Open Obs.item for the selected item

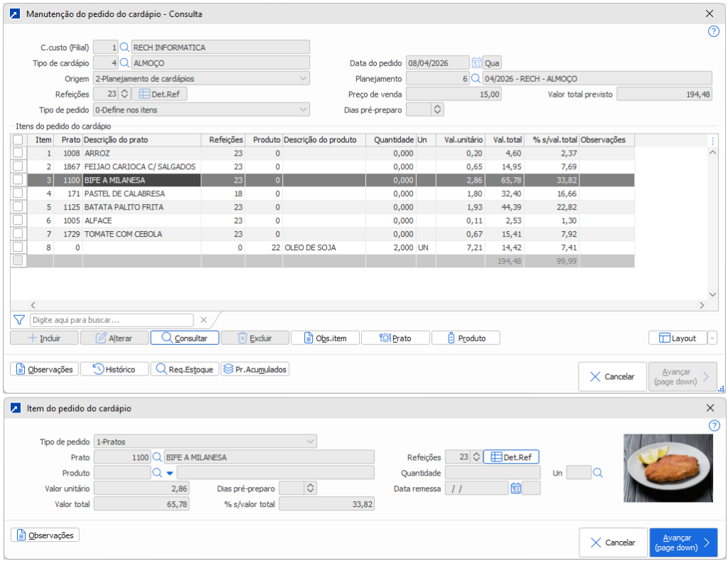325,338
